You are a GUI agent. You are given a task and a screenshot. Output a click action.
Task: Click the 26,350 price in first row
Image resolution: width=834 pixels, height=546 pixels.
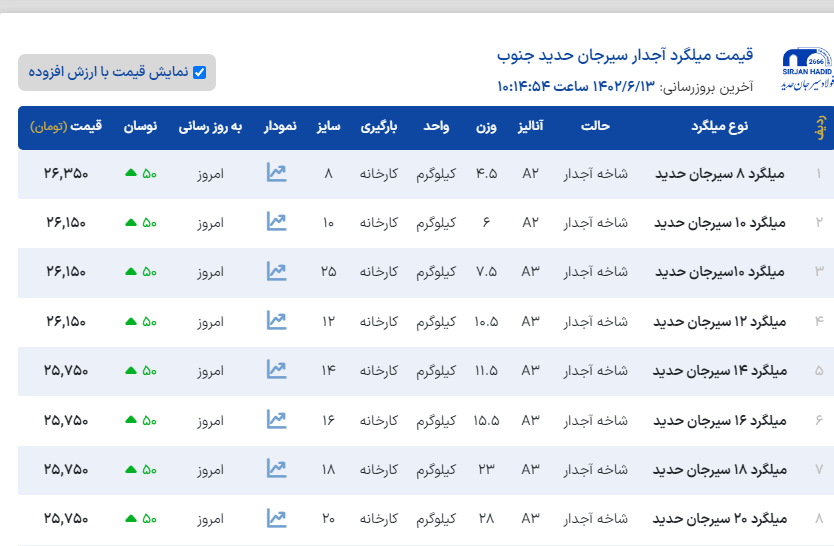[66, 173]
